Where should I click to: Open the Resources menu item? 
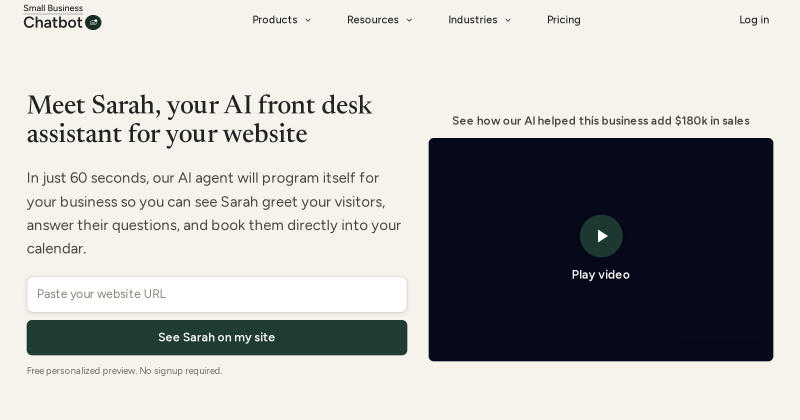372,20
